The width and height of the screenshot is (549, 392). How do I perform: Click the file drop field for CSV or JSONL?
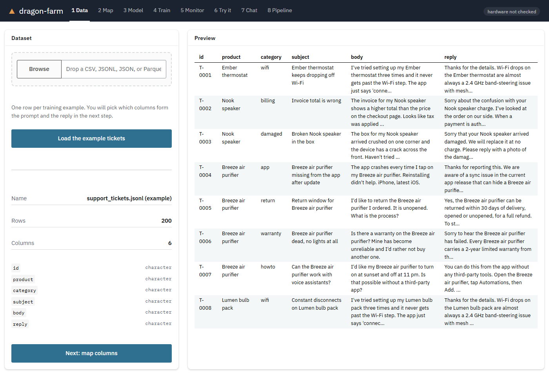tap(114, 69)
